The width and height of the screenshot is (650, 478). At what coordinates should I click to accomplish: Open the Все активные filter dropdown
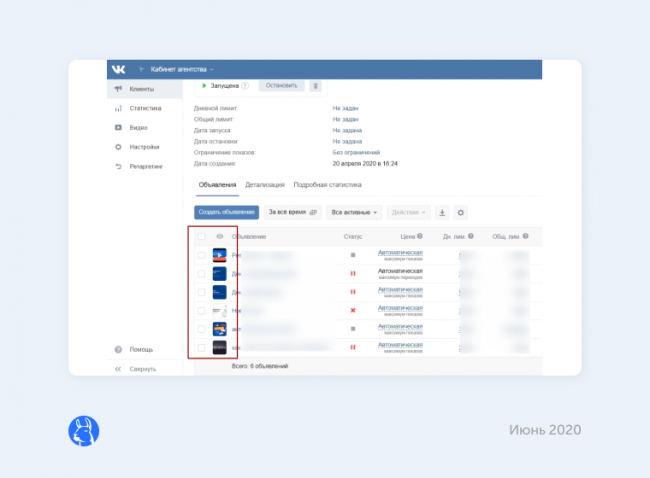tap(355, 212)
